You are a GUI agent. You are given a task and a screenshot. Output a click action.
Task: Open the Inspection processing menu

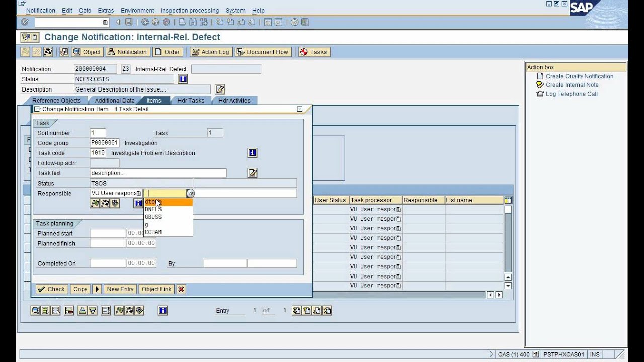coord(190,10)
